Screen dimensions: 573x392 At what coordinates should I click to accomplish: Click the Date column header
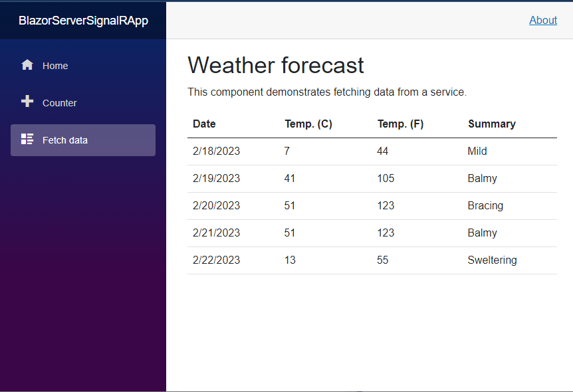(204, 124)
